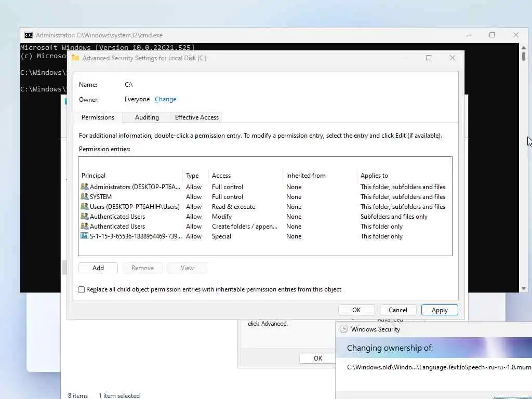Click the SID icon next to the S-1-15-3-65536 entry
The image size is (532, 399).
point(85,236)
